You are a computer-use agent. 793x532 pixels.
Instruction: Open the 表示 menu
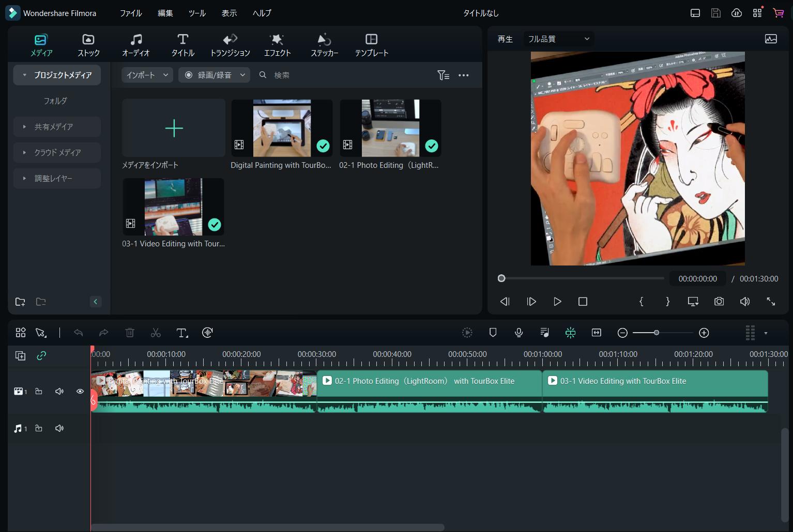click(229, 13)
